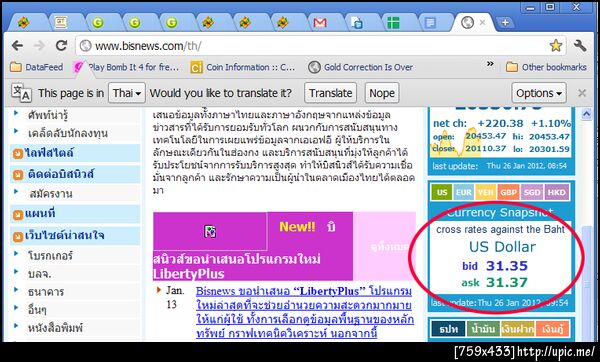Image resolution: width=600 pixels, height=362 pixels.
Task: Select the GBP currency tab
Action: pos(509,192)
